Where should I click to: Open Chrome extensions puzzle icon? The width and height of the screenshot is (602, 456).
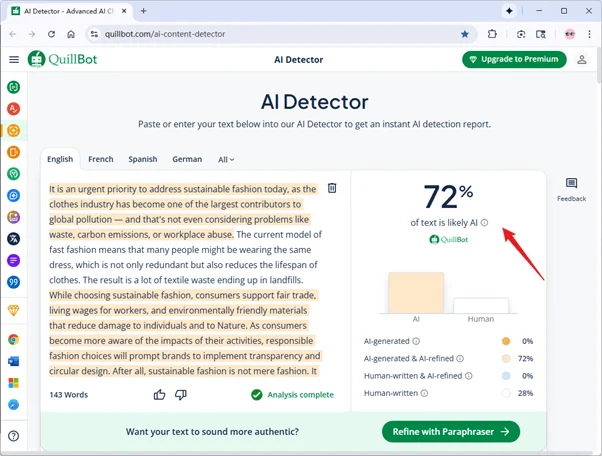[x=492, y=34]
